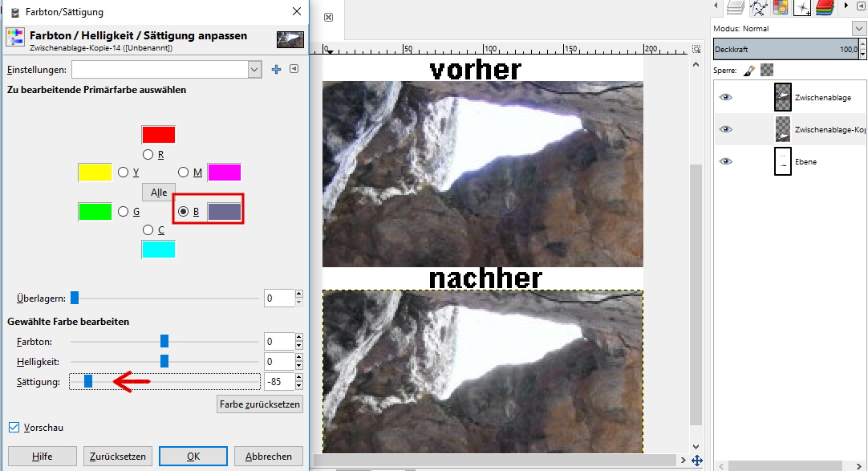The height and width of the screenshot is (471, 868).
Task: Open the layers dock configuration menu
Action: point(861,6)
